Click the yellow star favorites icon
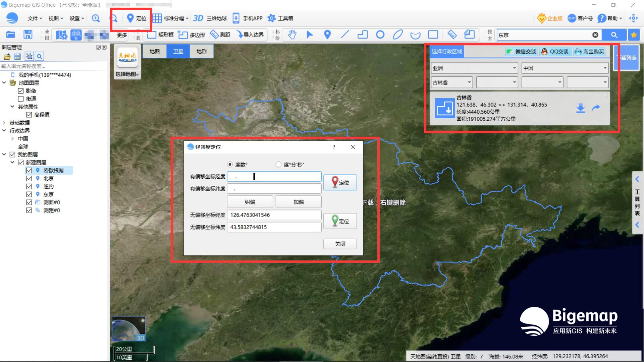644x362 pixels. coord(634,35)
